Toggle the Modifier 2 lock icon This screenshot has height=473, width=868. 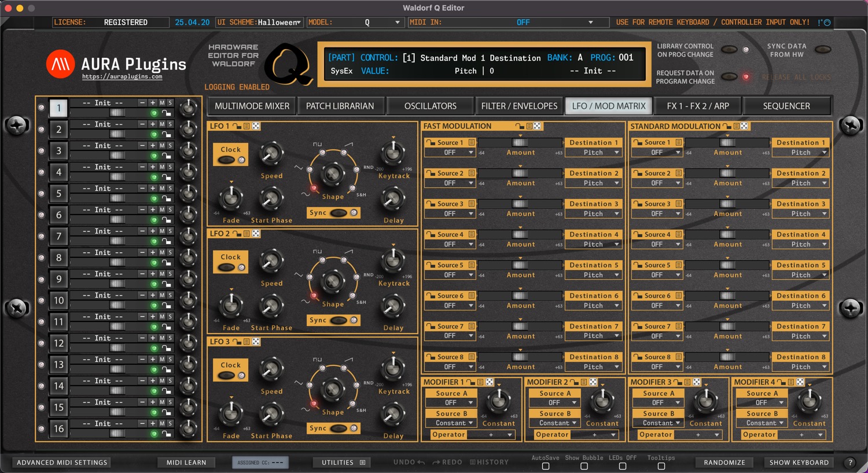coord(574,382)
